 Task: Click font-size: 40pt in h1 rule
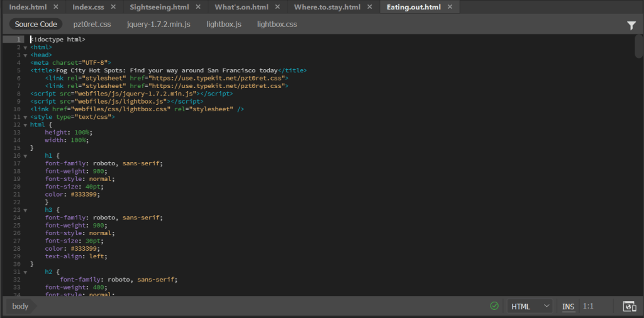click(x=74, y=187)
